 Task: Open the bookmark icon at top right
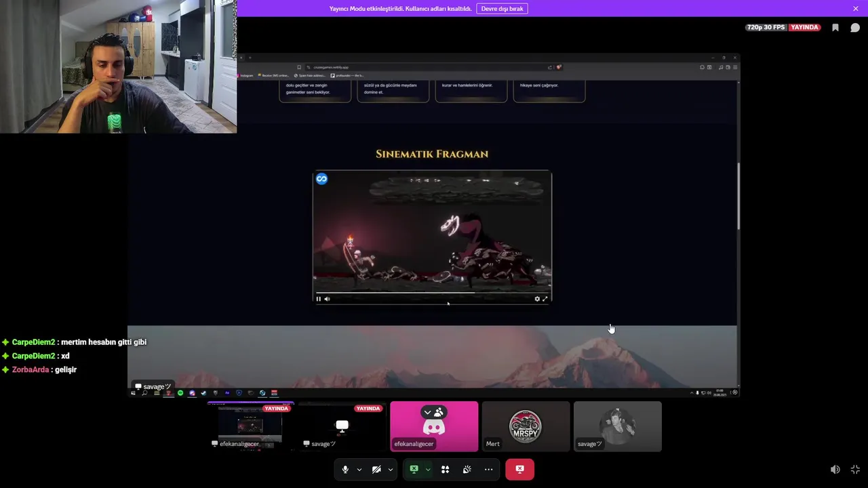(x=835, y=28)
